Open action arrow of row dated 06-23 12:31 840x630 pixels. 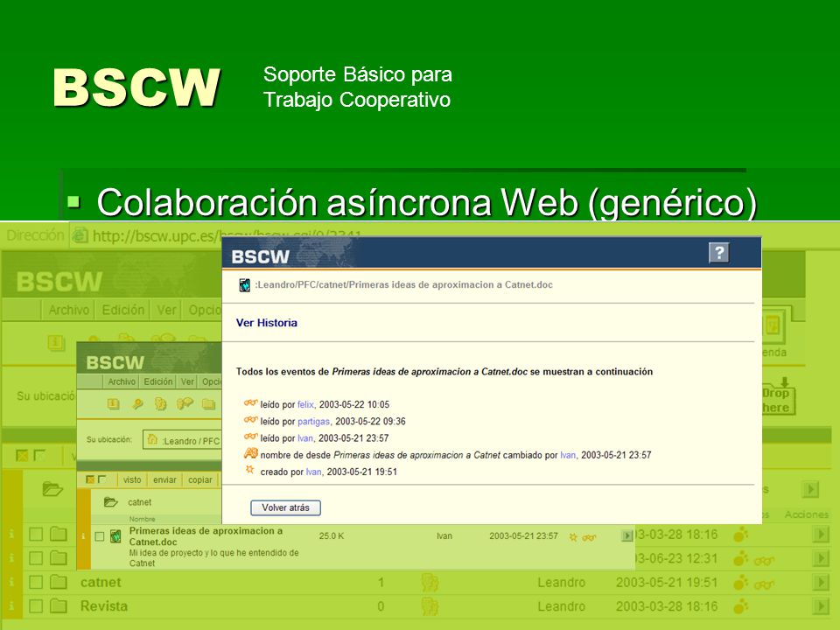[x=820, y=557]
